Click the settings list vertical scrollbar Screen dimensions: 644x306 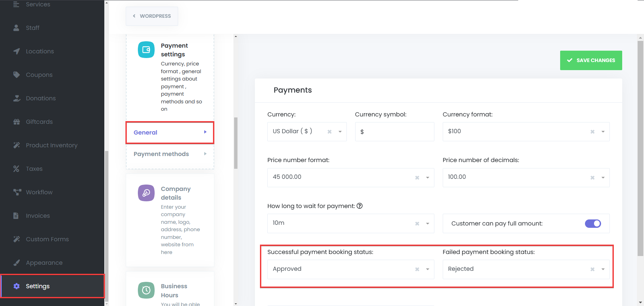[236, 143]
